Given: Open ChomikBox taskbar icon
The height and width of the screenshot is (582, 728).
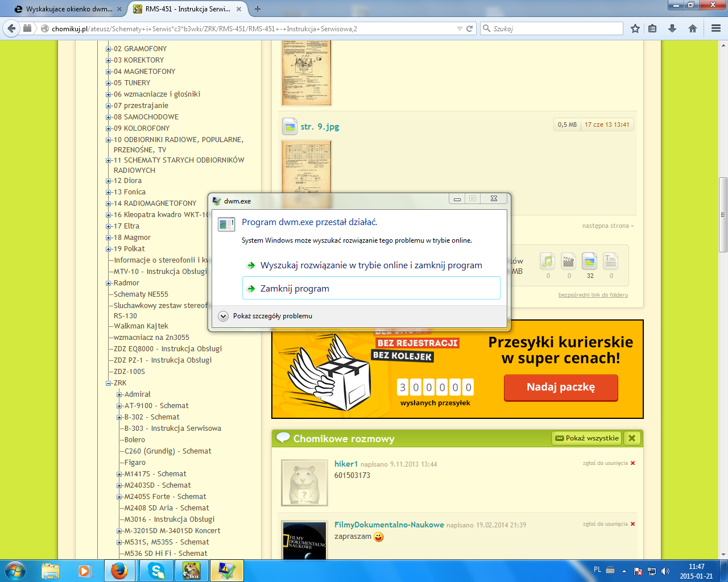Looking at the screenshot, I should coord(192,571).
